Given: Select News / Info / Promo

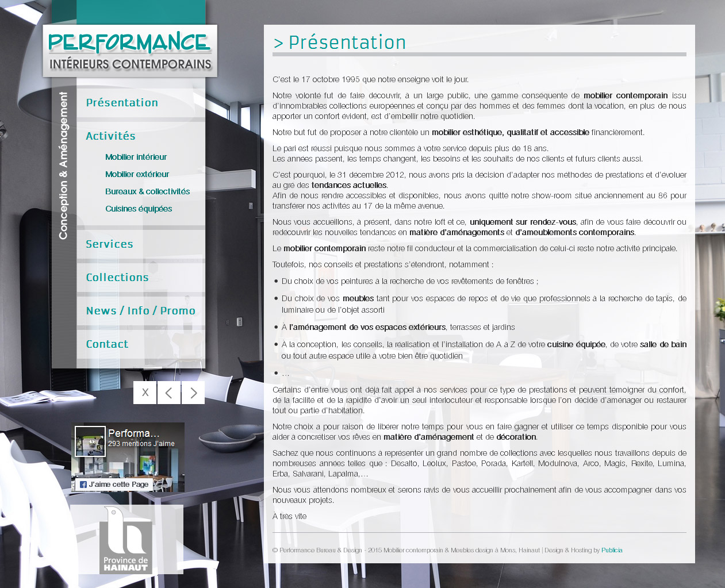Looking at the screenshot, I should pos(141,311).
